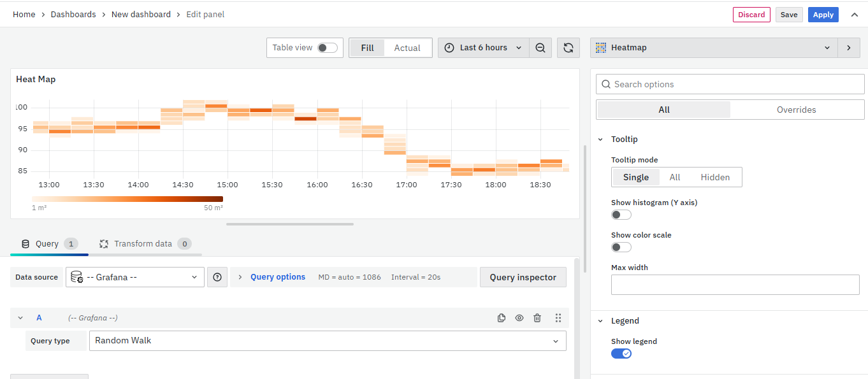Click the refresh dashboard icon
Image resolution: width=868 pixels, height=379 pixels.
point(568,48)
